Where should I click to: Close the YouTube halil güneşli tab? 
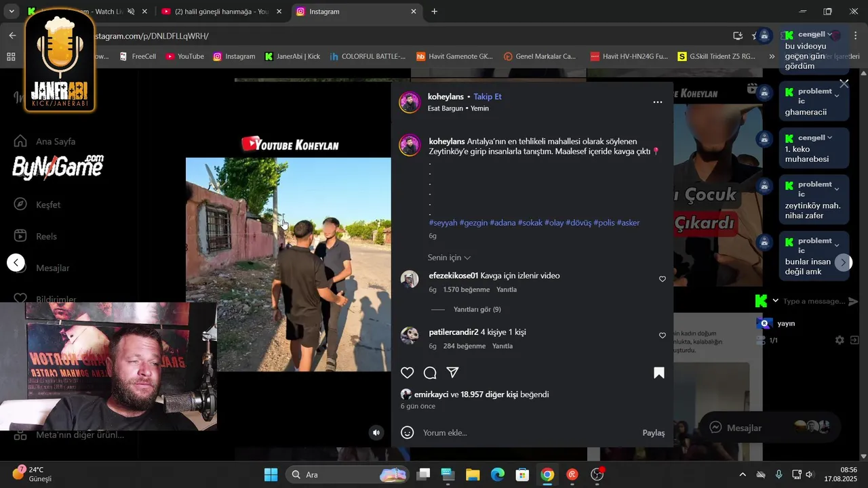(279, 12)
